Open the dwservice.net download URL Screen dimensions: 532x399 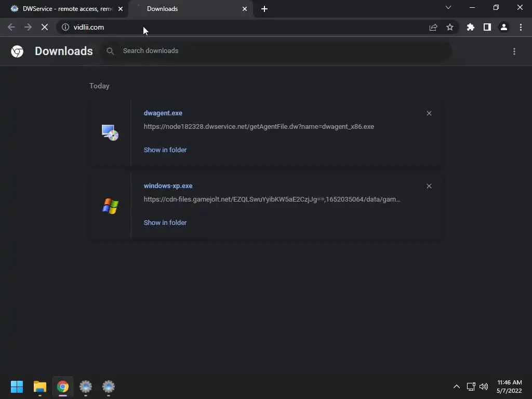click(259, 127)
